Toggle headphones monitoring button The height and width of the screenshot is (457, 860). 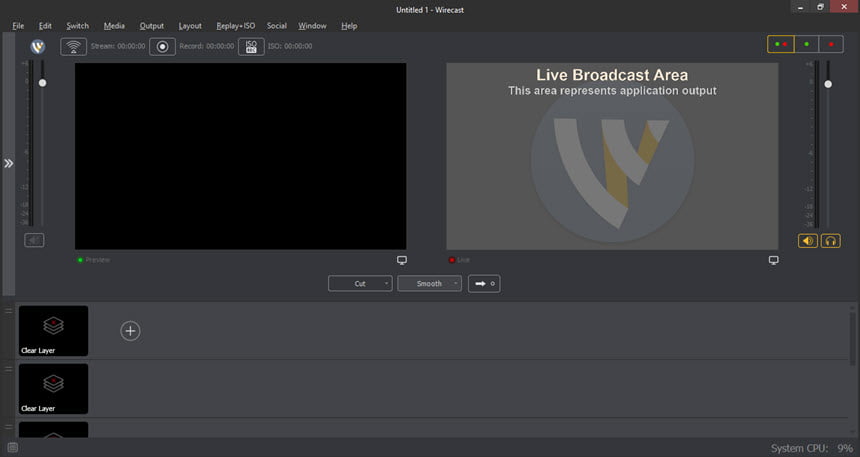click(x=830, y=241)
